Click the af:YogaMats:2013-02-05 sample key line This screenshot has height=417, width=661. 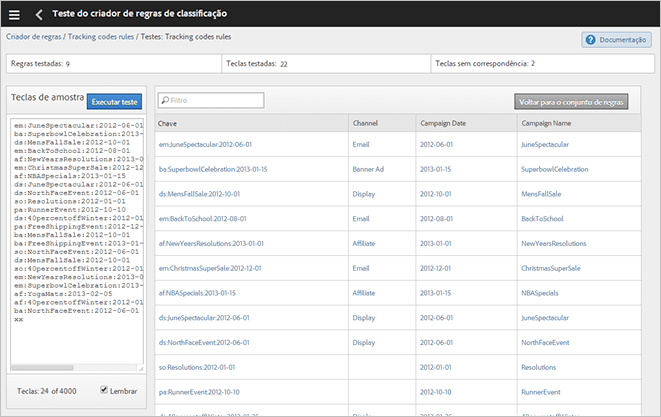(x=63, y=294)
